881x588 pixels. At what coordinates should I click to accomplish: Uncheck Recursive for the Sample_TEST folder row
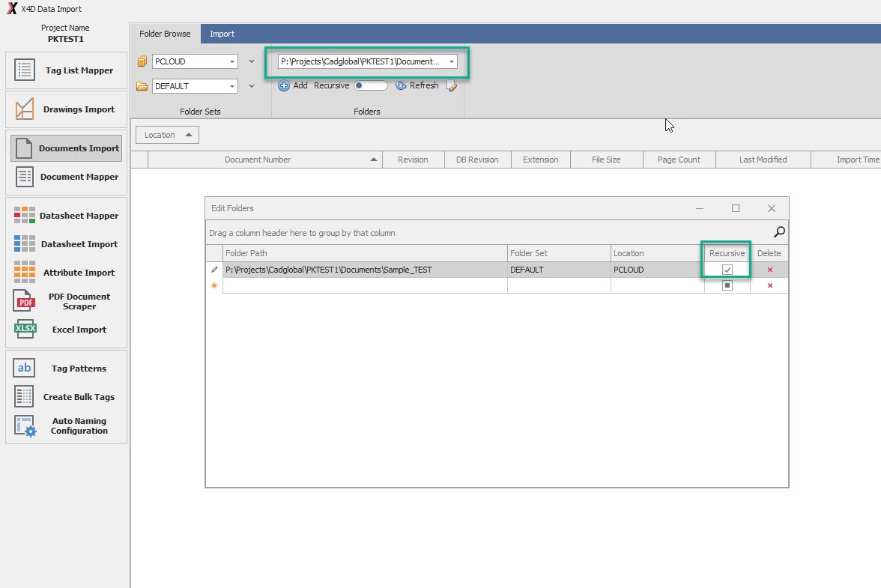(727, 270)
